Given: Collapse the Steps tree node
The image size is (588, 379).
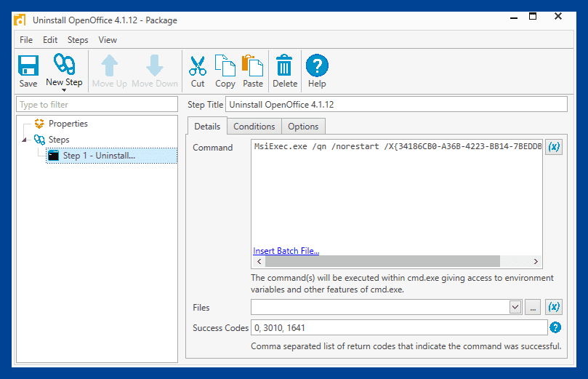Looking at the screenshot, I should click(25, 140).
